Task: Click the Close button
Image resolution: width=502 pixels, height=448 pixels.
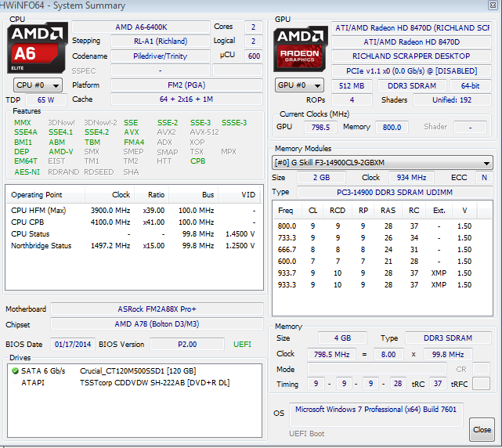Action: point(482,429)
